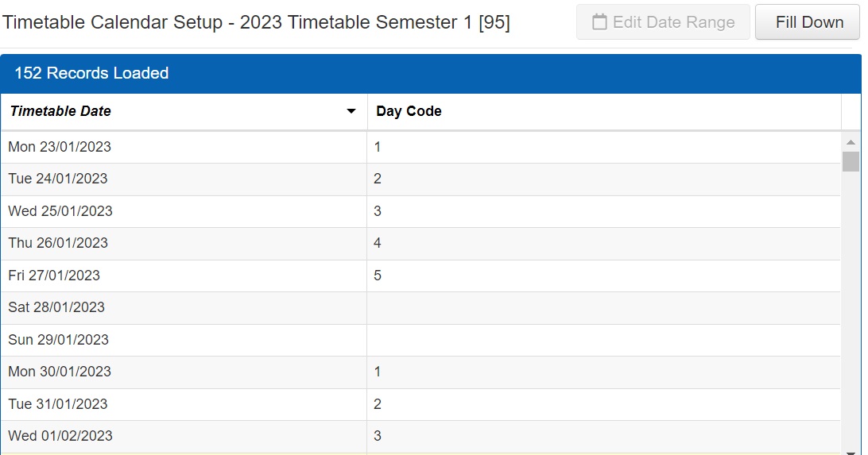Click the Day Code column header

tap(409, 112)
